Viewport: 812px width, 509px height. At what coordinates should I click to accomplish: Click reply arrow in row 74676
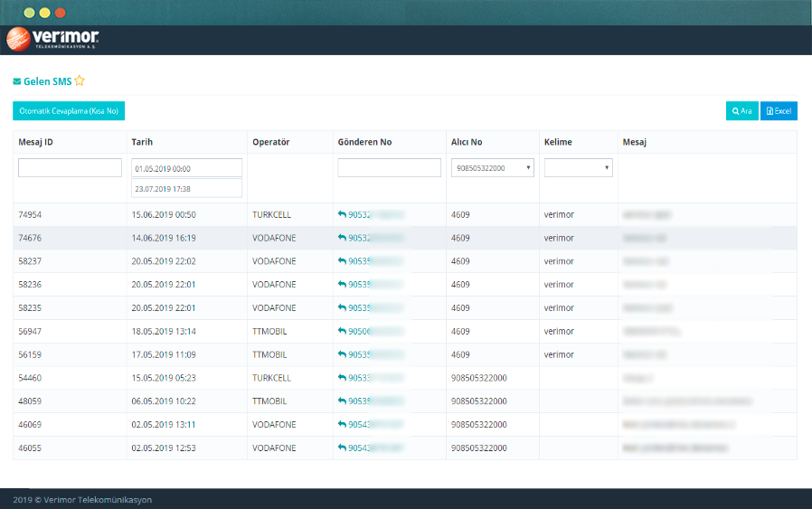pos(342,237)
